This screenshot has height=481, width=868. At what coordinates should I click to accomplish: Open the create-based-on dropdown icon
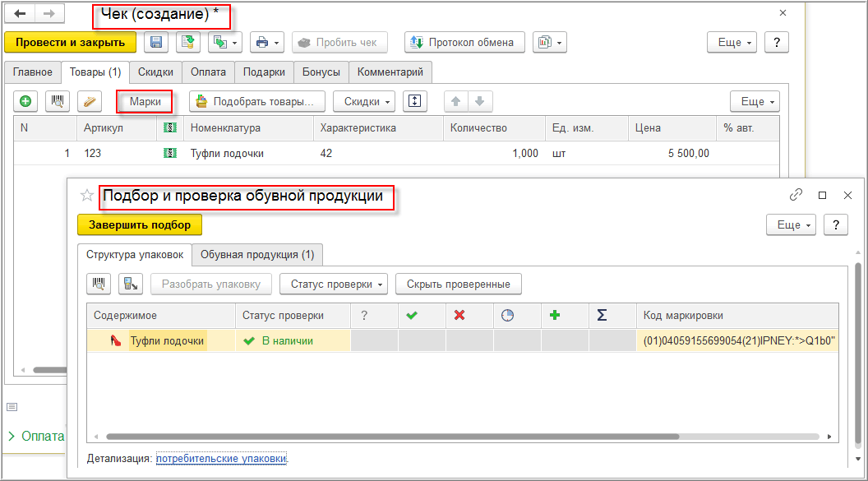(x=224, y=42)
